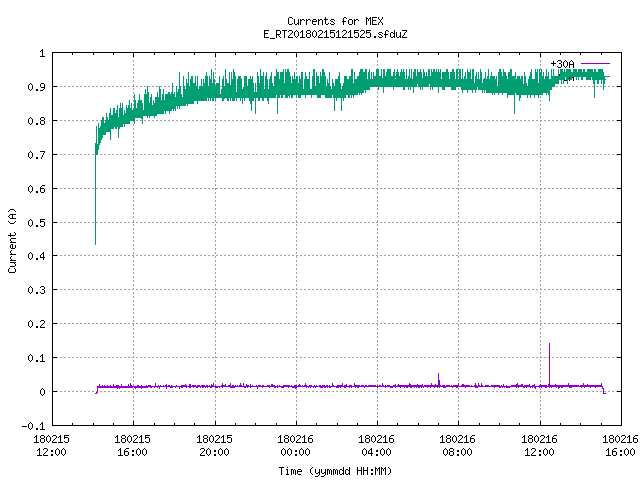Screen dimensions: 640x480
Task: Click the y-axis tick label "0.7"
Action: point(36,155)
